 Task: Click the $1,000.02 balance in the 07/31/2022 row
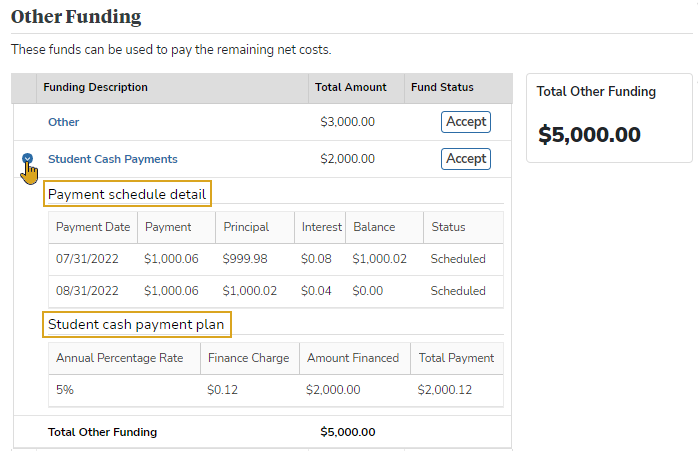click(380, 259)
